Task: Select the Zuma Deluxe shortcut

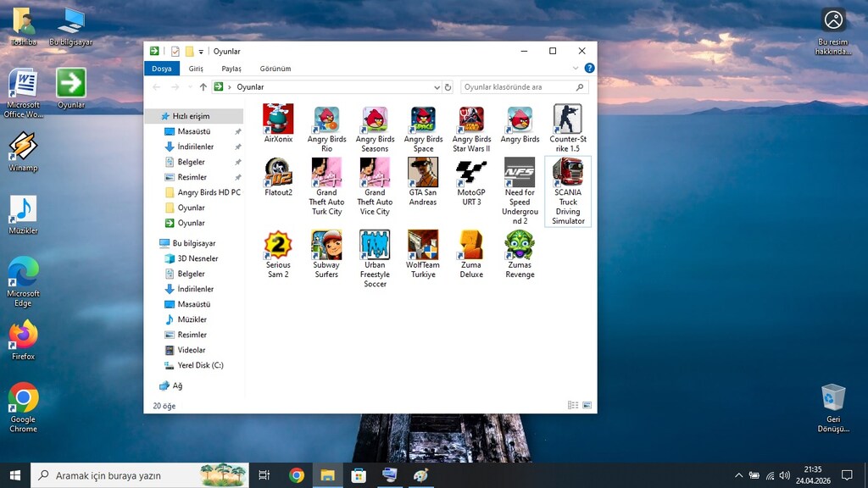Action: pos(471,254)
